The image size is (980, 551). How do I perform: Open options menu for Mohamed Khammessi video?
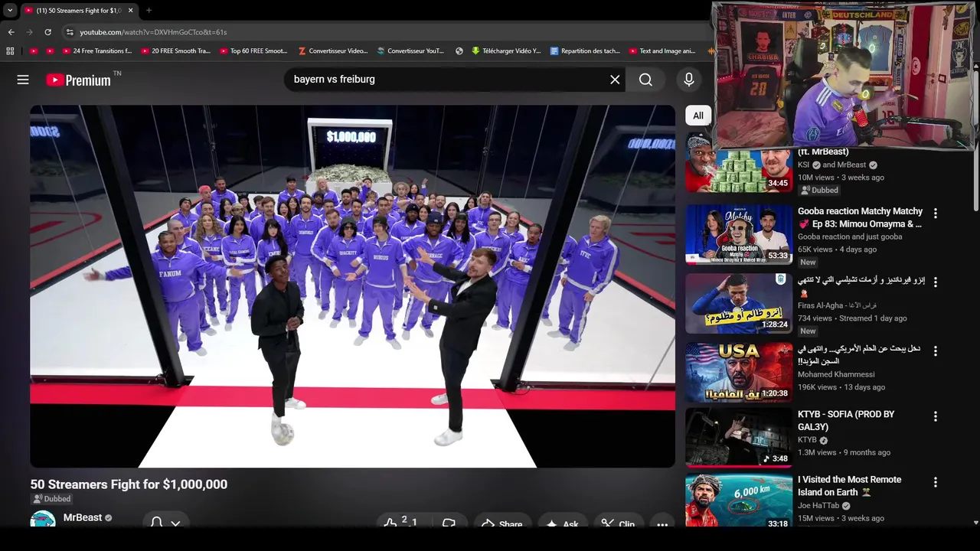point(935,351)
